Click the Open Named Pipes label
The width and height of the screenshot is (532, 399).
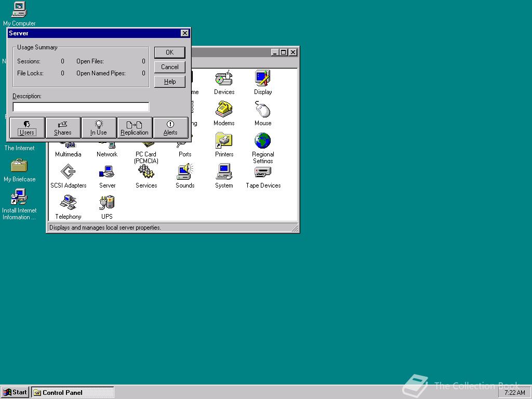coord(101,73)
